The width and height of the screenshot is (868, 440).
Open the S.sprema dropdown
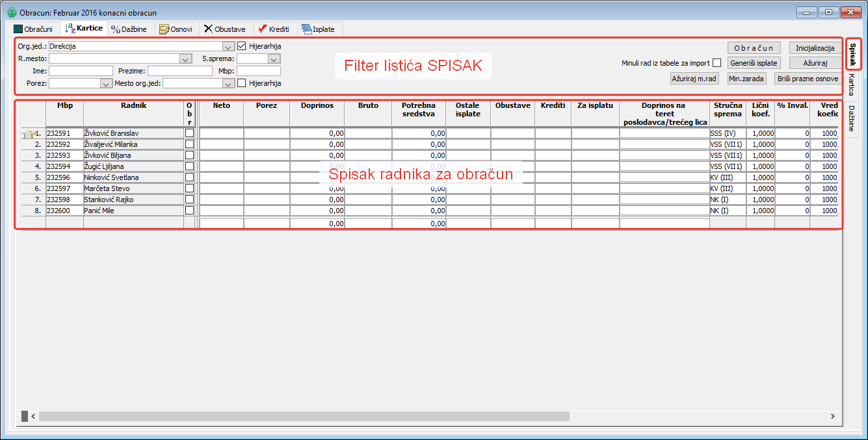click(x=274, y=59)
